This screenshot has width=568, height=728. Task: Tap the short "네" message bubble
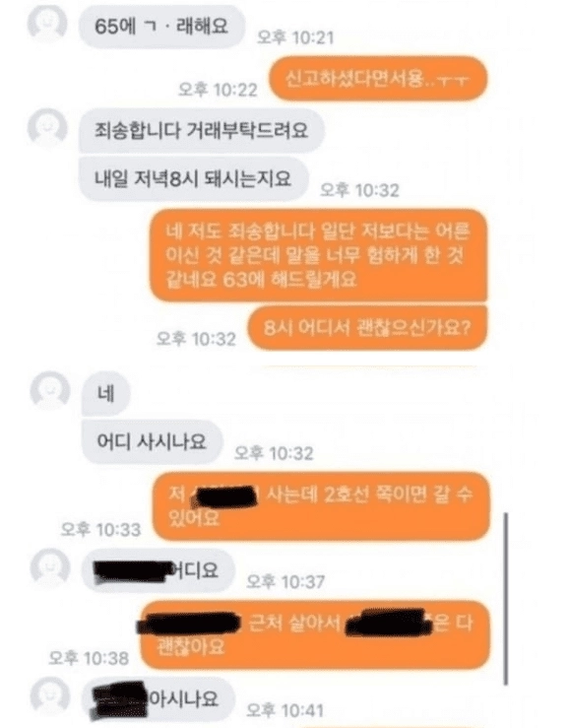point(105,394)
